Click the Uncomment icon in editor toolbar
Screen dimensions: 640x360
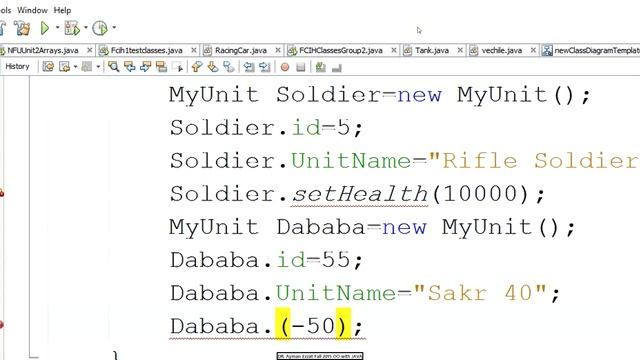[337, 68]
